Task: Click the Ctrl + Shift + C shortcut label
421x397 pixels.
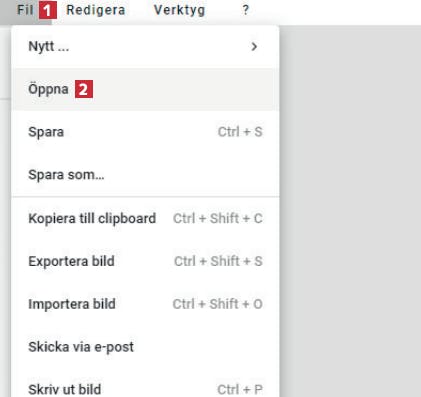Action: pyautogui.click(x=218, y=219)
